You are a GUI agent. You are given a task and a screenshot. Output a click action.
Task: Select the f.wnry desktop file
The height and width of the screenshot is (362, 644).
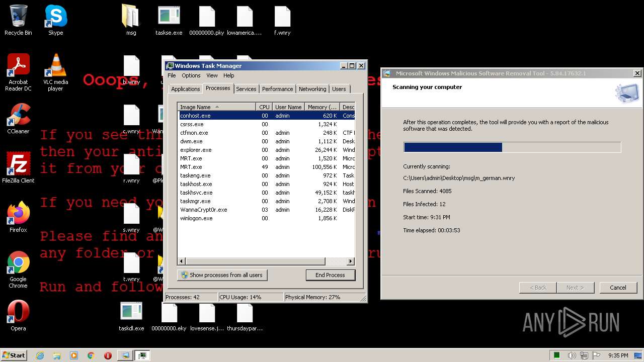282,20
